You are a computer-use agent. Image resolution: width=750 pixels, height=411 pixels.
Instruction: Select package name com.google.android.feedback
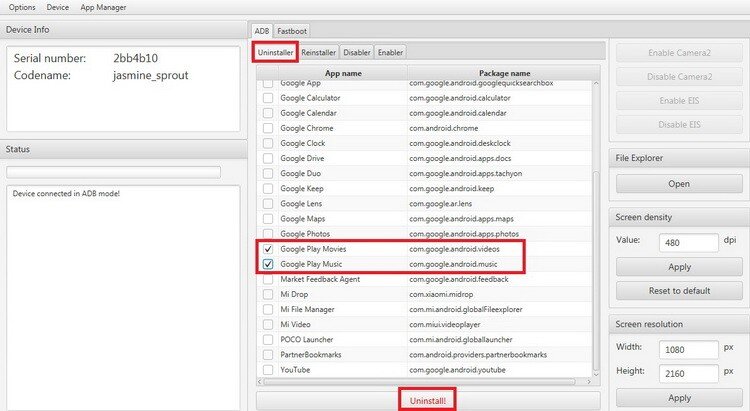(x=459, y=279)
